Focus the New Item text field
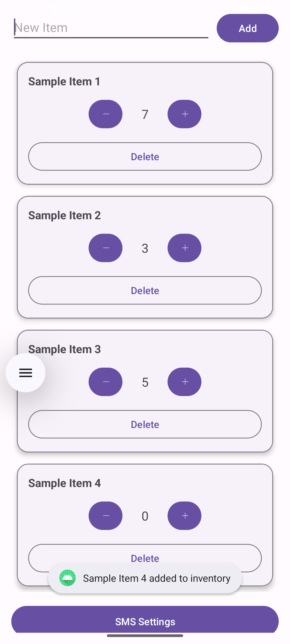 (111, 28)
